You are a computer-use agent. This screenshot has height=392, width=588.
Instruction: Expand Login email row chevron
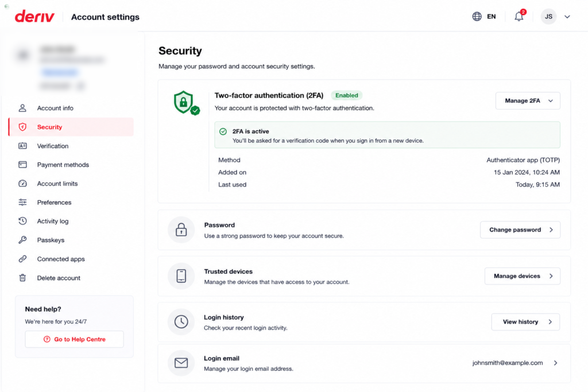(555, 363)
